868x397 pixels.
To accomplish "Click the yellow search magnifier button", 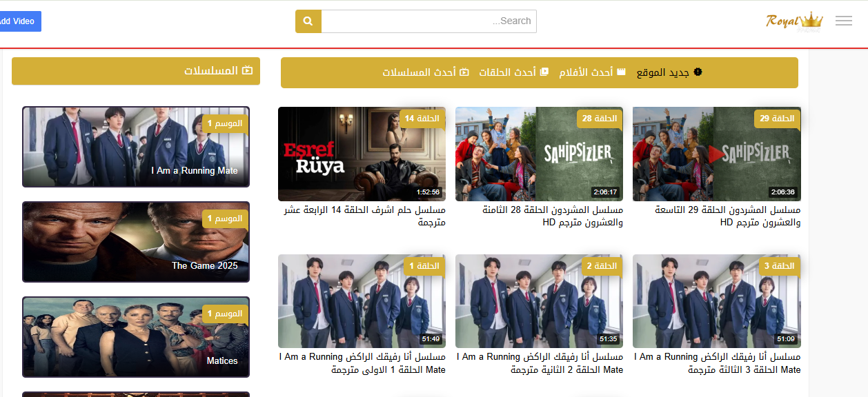I will point(308,21).
